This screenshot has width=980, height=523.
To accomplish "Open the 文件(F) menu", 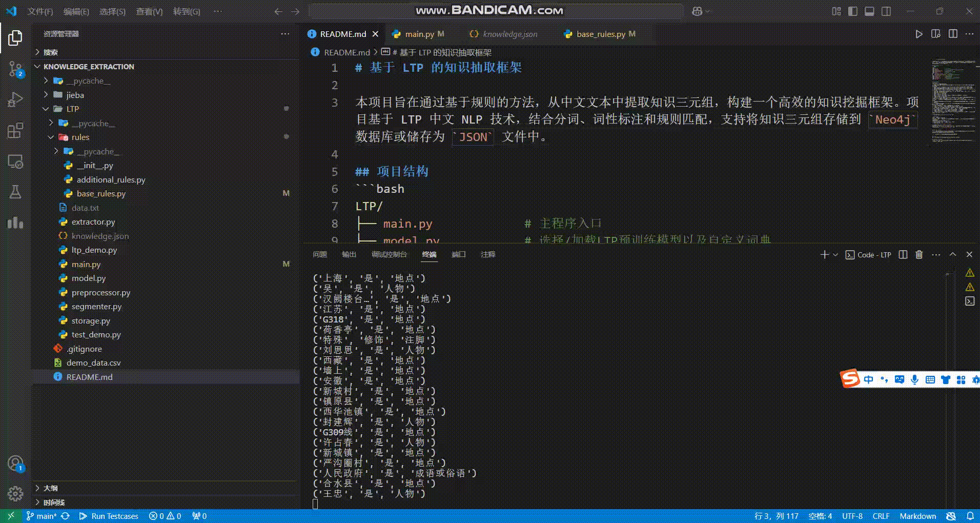I will (x=40, y=11).
